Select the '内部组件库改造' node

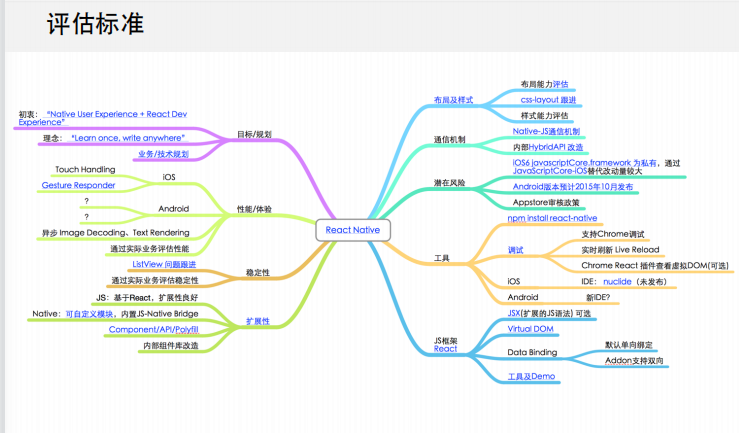point(171,345)
